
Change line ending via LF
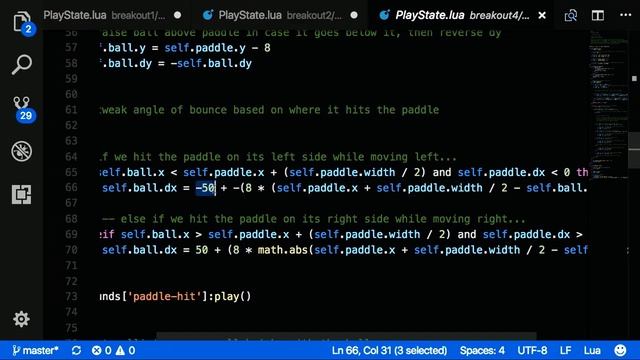tap(565, 351)
